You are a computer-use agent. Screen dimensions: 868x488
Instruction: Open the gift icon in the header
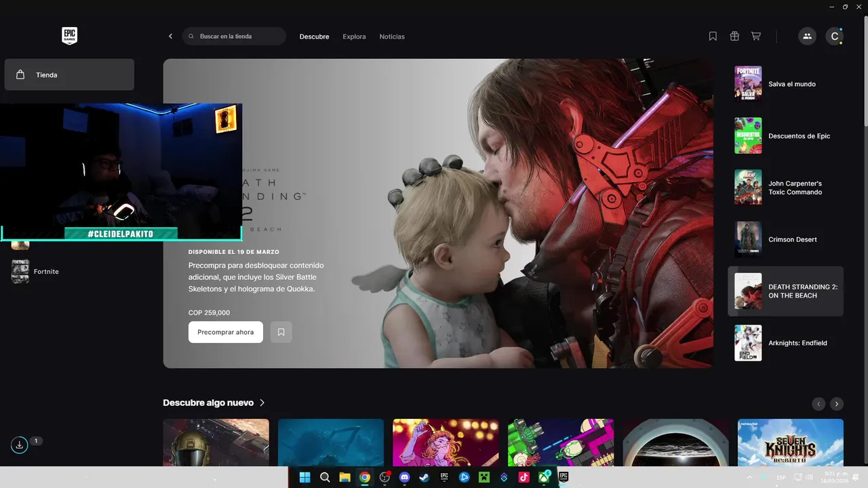[x=734, y=37]
